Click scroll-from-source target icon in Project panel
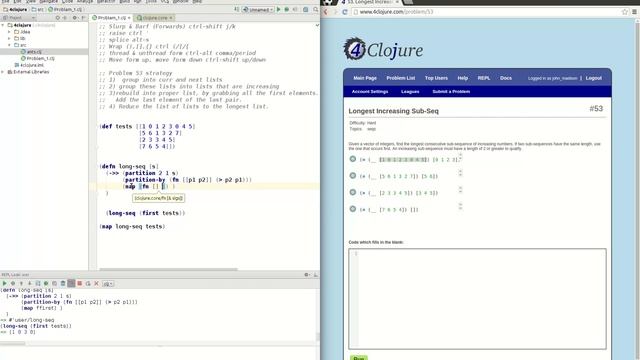This screenshot has height=360, width=640. coord(58,18)
